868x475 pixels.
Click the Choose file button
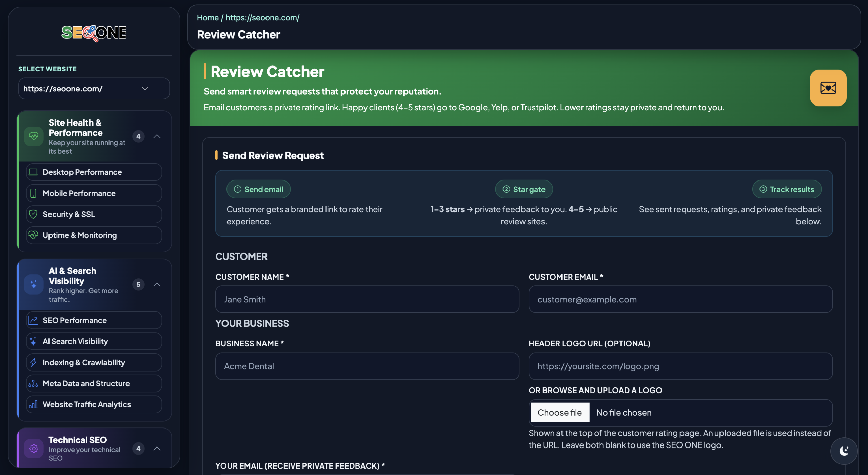pyautogui.click(x=560, y=413)
